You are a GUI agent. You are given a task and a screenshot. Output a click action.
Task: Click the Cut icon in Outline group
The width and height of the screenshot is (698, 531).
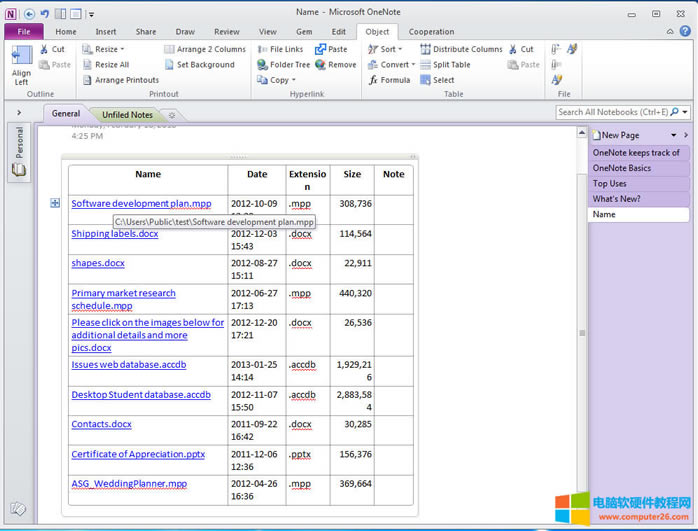(x=45, y=49)
